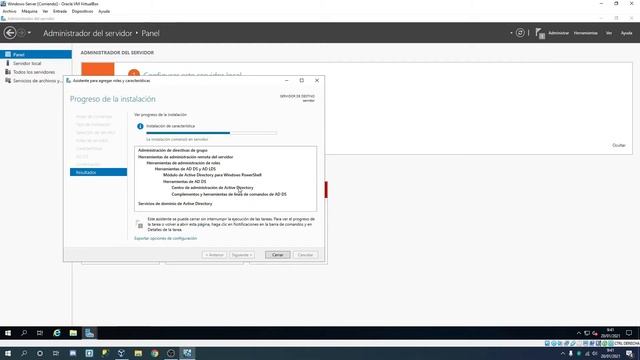Click the blue info icon beside Instalación
This screenshot has height=360, width=640.
pyautogui.click(x=140, y=127)
